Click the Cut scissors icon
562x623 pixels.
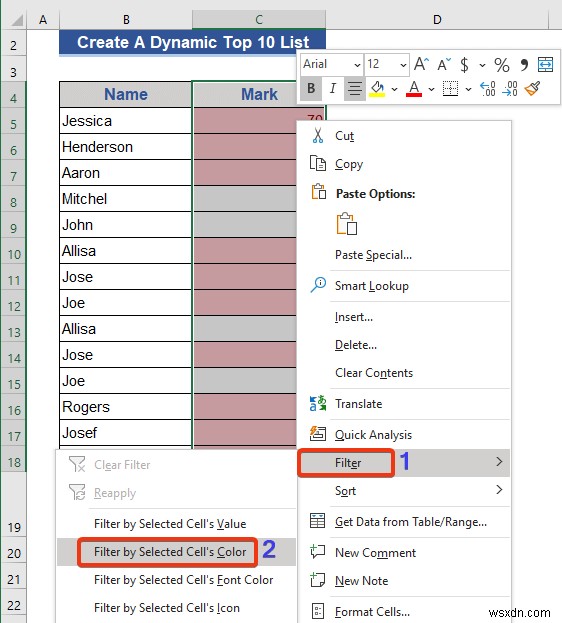pyautogui.click(x=318, y=136)
